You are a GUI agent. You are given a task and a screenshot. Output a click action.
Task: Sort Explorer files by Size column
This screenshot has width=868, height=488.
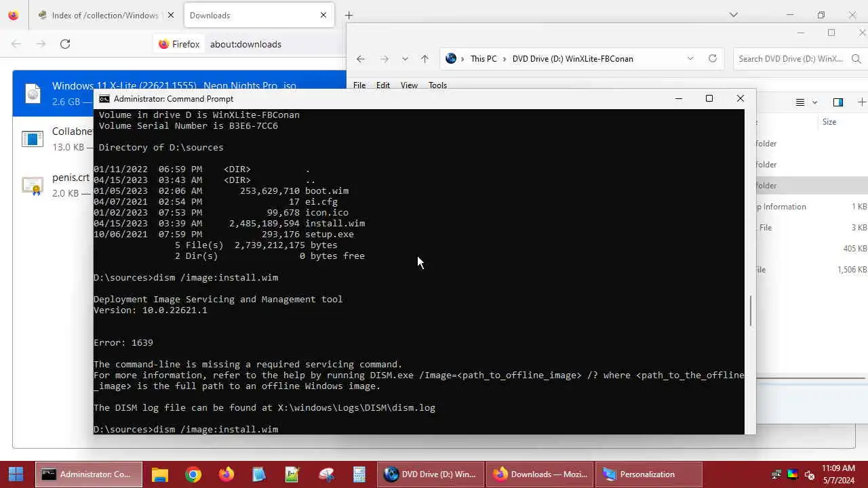click(x=829, y=122)
